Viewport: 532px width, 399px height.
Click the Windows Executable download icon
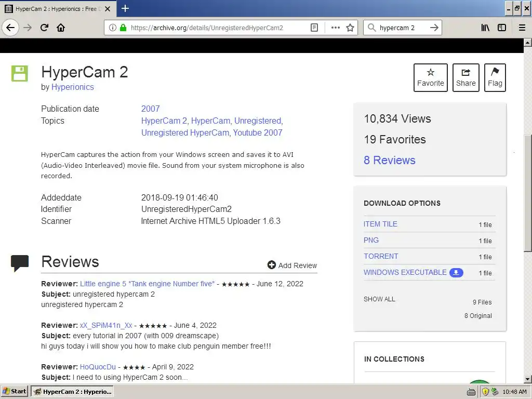pyautogui.click(x=456, y=272)
